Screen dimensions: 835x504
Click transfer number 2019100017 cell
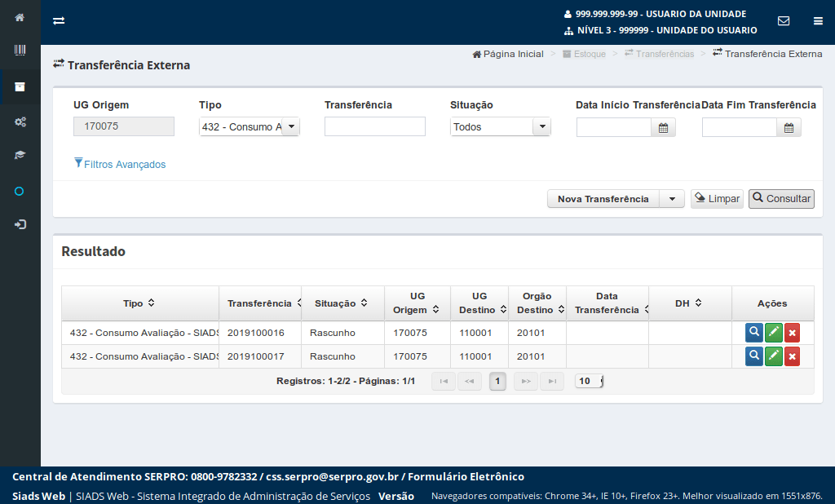[x=260, y=356]
